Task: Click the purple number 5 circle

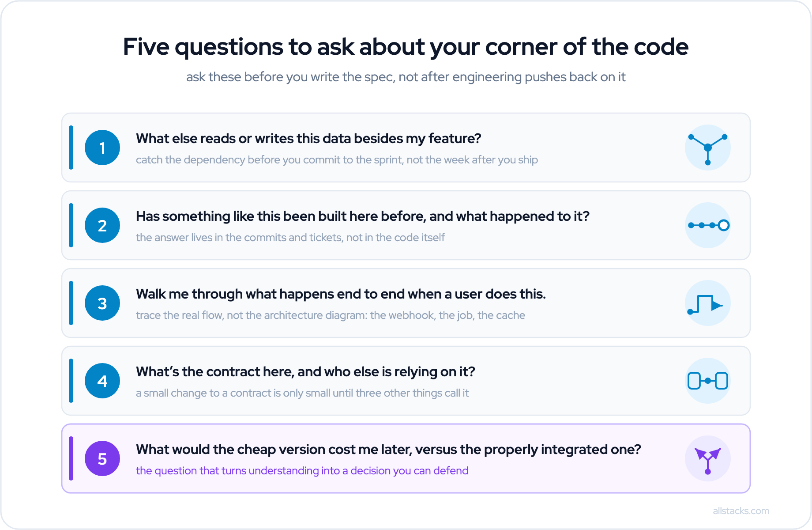Action: (102, 458)
